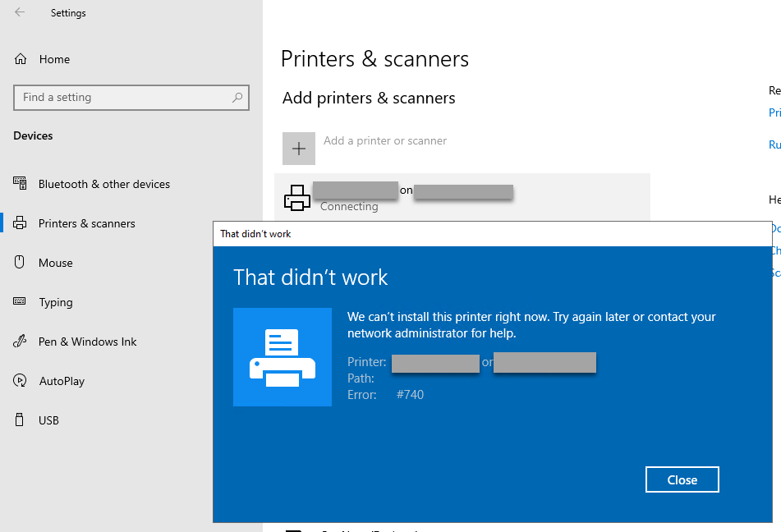Click the search magnifier in Find a setting
This screenshot has width=781, height=532.
pos(237,97)
